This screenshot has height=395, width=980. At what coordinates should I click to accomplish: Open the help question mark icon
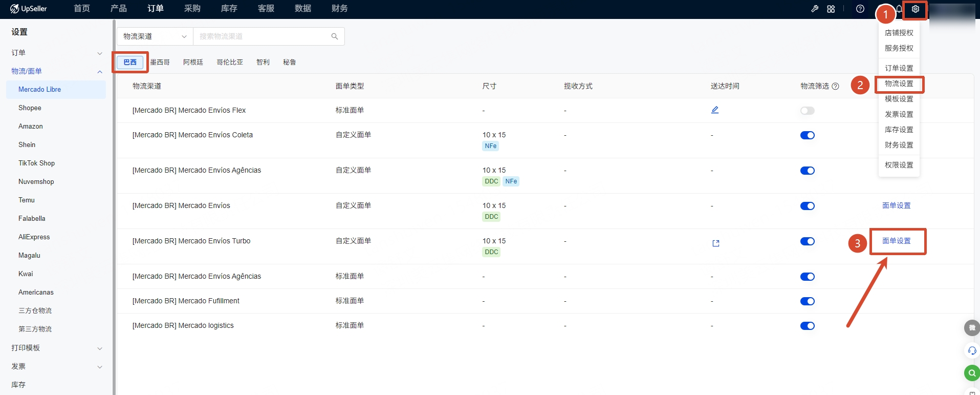point(860,9)
